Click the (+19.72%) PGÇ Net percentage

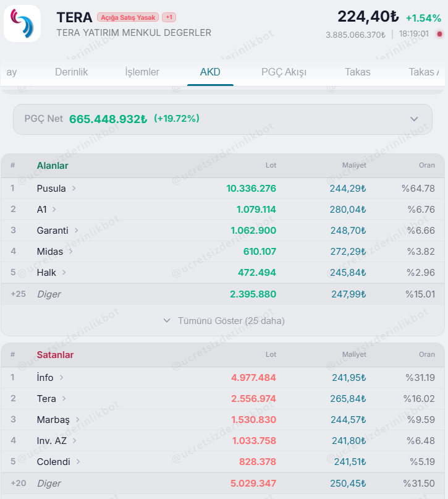point(177,118)
